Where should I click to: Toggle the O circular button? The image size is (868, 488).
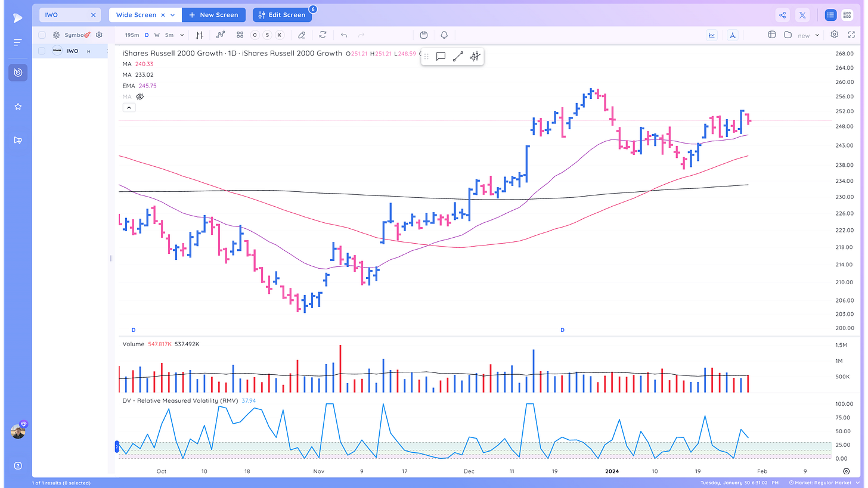[x=255, y=35]
